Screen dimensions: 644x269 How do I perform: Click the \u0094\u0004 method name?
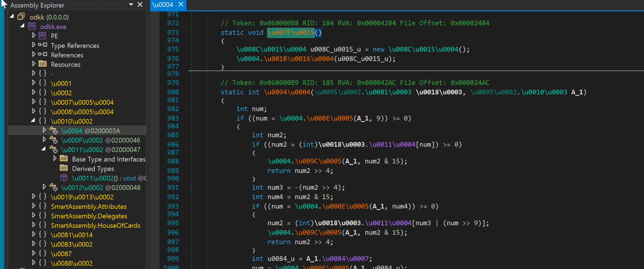(x=287, y=92)
